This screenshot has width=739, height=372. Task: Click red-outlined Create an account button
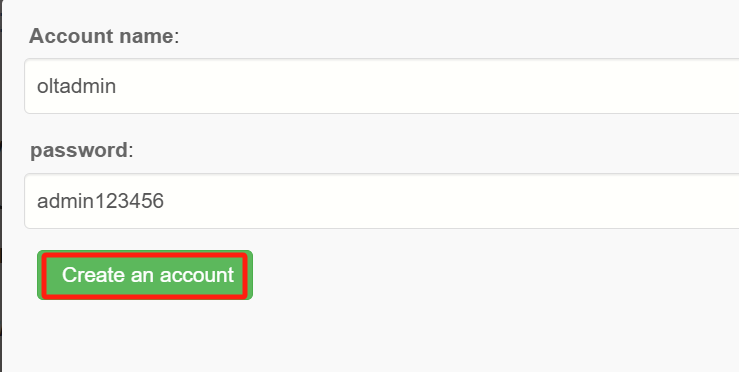(145, 275)
